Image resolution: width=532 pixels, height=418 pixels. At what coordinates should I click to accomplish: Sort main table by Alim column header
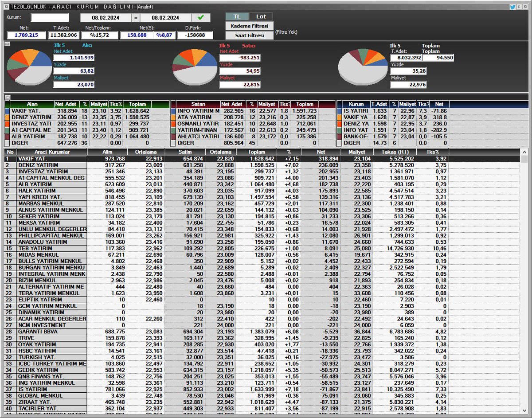pyautogui.click(x=106, y=152)
